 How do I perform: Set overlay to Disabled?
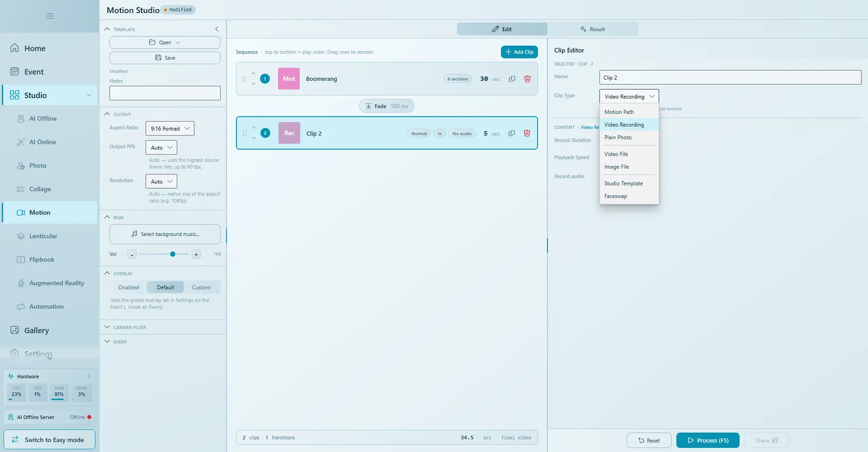[x=129, y=288]
